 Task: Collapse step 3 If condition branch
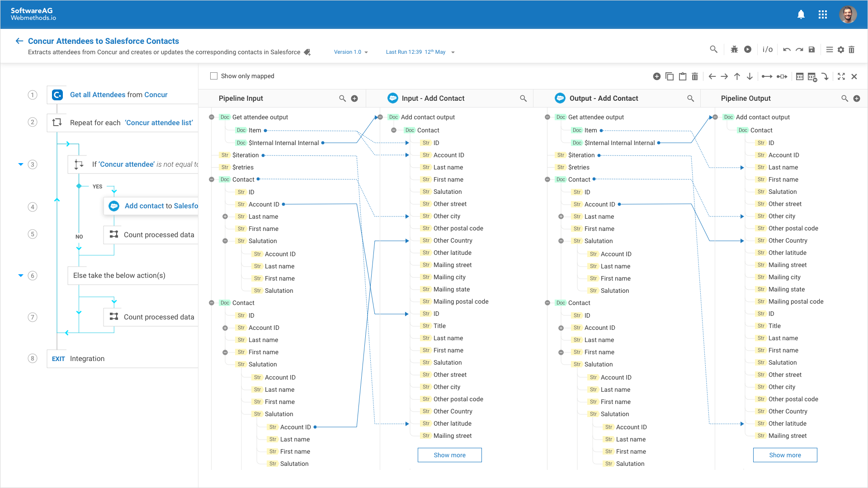tap(20, 164)
